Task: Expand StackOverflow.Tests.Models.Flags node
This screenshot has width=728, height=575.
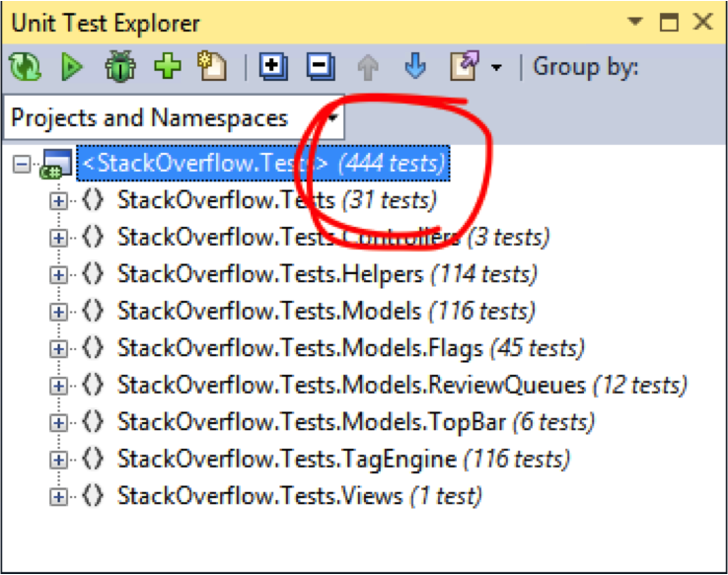Action: click(x=58, y=348)
